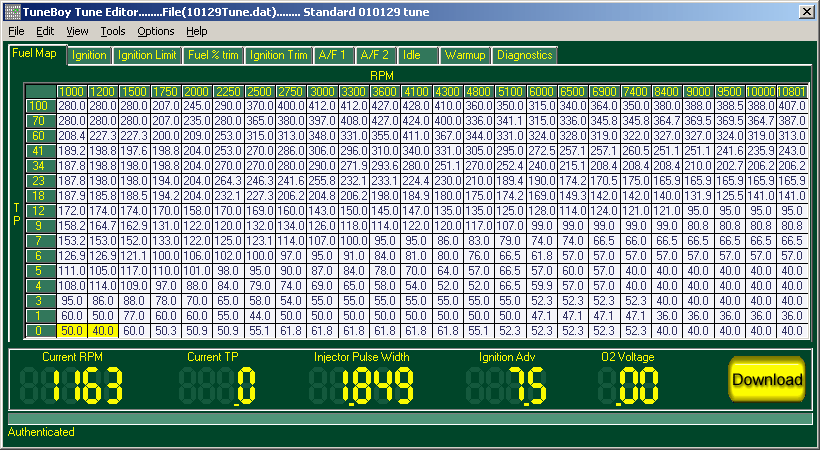Click cell 164.7 in the 9 row

point(103,226)
